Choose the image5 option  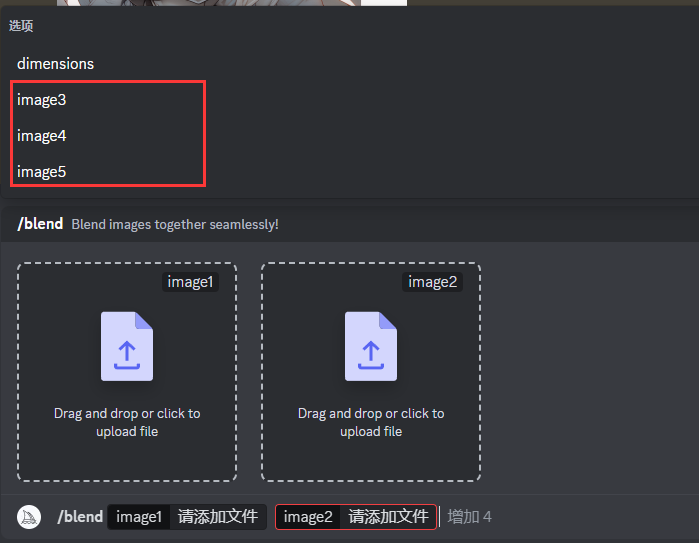41,172
